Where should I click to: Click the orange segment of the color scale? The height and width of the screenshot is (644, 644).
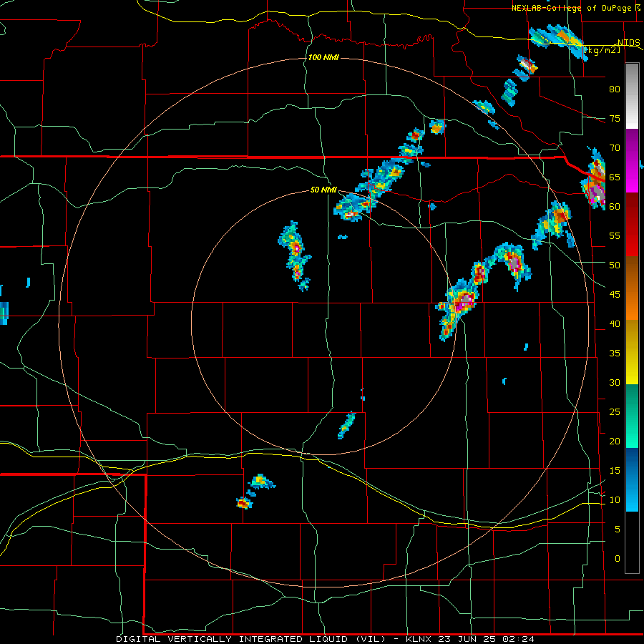pos(632,288)
